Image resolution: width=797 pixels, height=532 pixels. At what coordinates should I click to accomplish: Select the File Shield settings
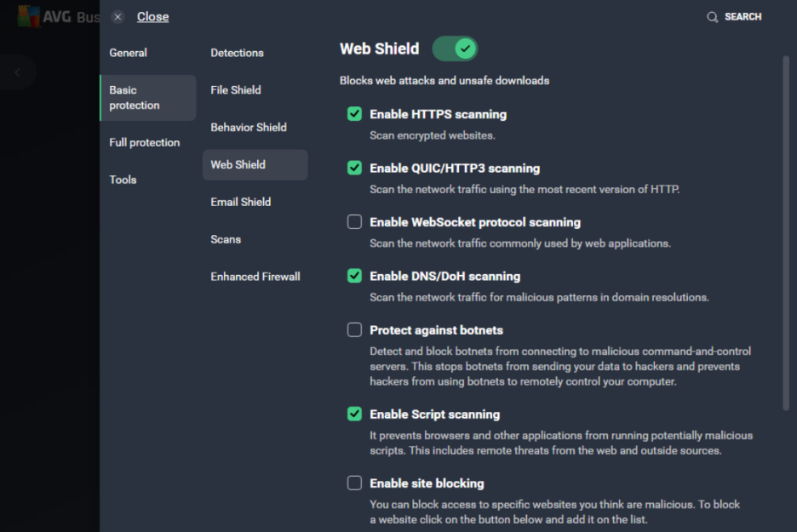click(236, 89)
